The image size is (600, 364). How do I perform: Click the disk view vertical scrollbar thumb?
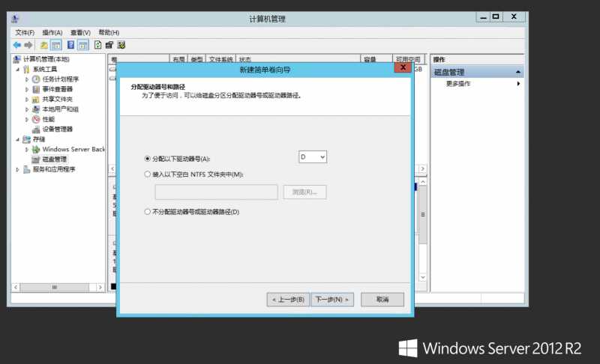pyautogui.click(x=423, y=215)
